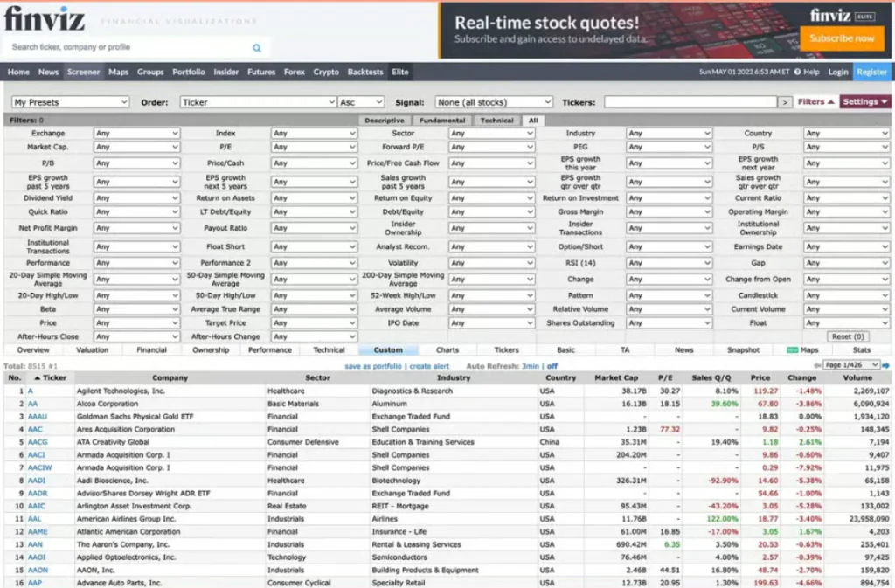Switch to Descriptive filters tab
Screen dimensions: 895x588
click(385, 121)
